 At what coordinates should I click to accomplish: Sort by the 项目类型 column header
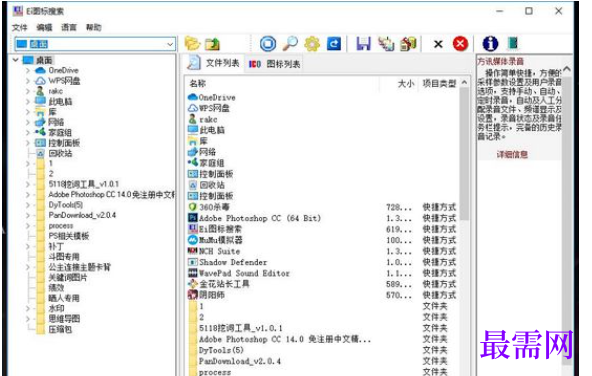[439, 83]
